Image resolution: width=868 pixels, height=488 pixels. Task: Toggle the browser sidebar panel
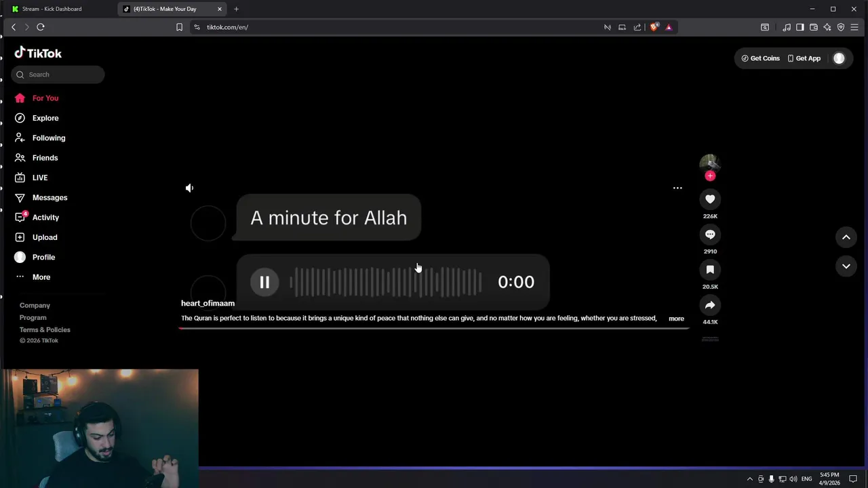[800, 27]
